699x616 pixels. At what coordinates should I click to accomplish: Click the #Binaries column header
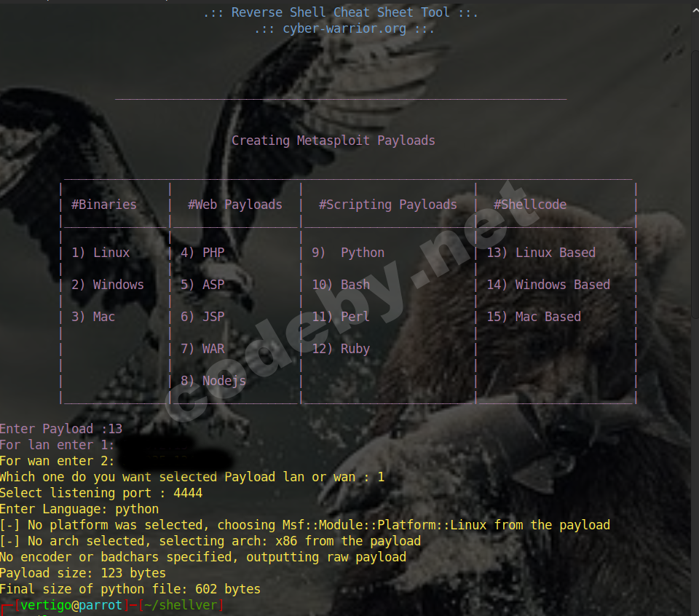point(104,205)
